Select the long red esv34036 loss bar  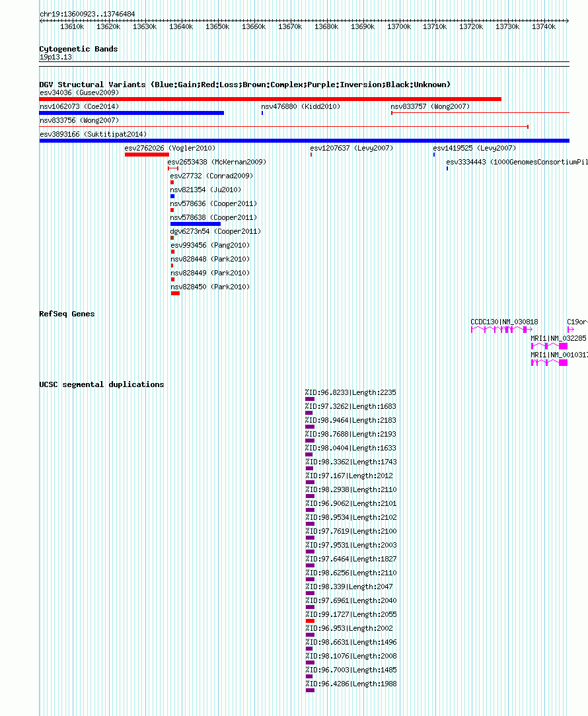coord(270,99)
